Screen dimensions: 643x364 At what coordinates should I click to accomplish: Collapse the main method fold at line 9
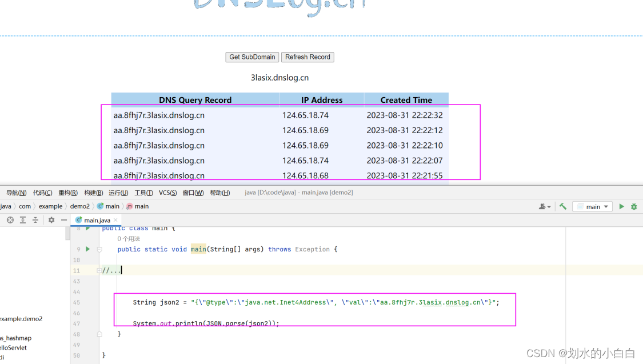pyautogui.click(x=99, y=249)
